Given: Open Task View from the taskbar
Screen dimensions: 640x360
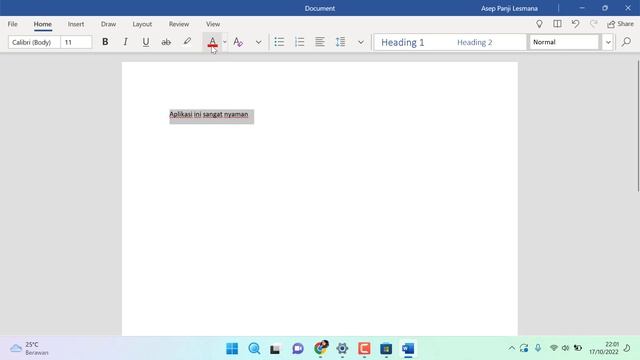Looking at the screenshot, I should [276, 349].
